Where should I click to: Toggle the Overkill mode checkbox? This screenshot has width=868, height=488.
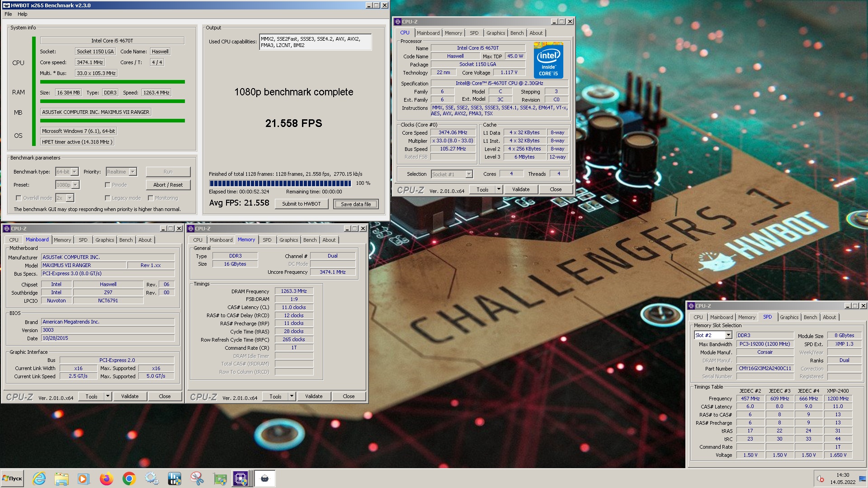pos(19,198)
